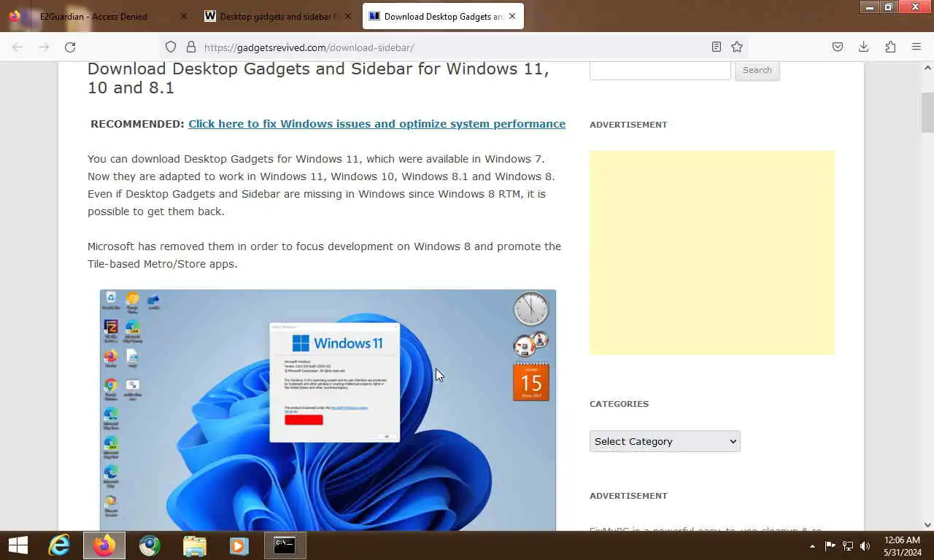934x560 pixels.
Task: Open the Firefox hamburger menu
Action: click(x=916, y=47)
